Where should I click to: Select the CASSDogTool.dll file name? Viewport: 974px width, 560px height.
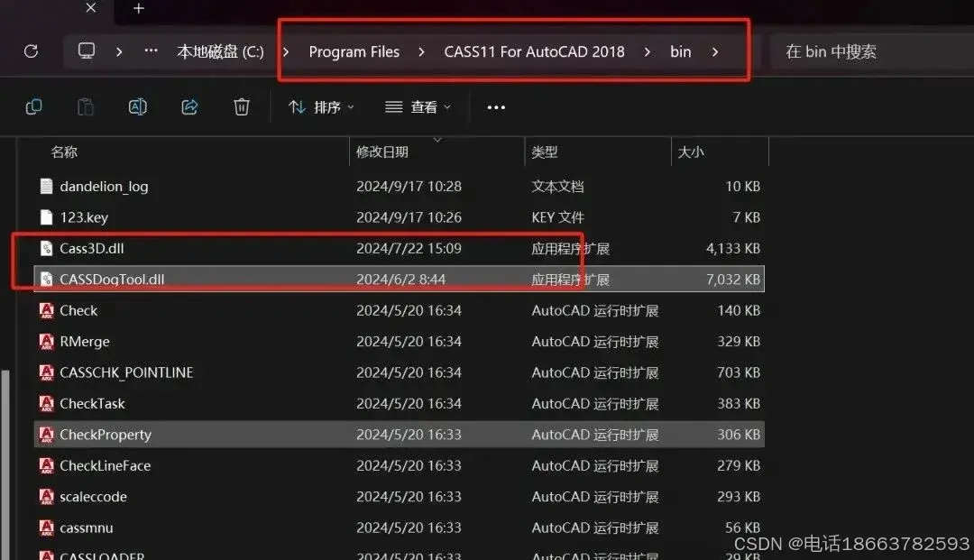[x=112, y=280]
